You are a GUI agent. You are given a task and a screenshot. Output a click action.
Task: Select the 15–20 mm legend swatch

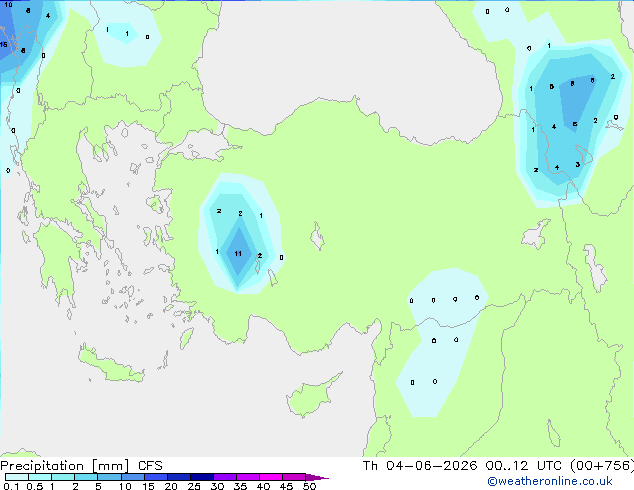(156, 477)
